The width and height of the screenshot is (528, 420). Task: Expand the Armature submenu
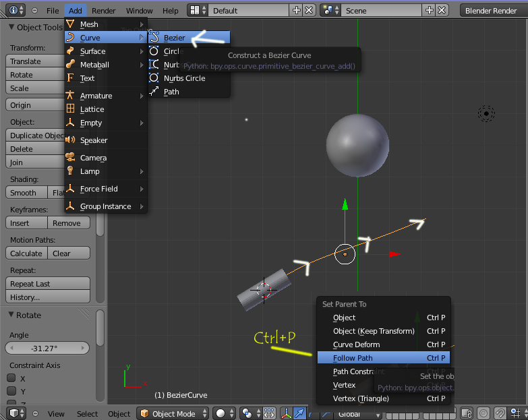pos(106,96)
